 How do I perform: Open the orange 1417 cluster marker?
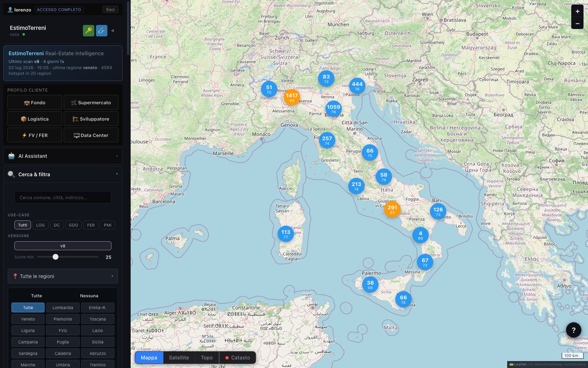292,97
